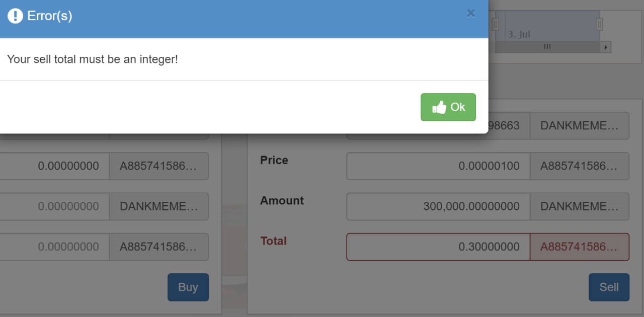Focus the bottom 0.00000000 field above Buy button

54,247
